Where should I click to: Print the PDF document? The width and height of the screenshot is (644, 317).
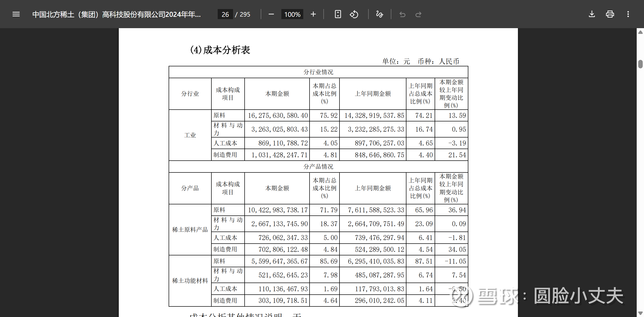pyautogui.click(x=610, y=14)
